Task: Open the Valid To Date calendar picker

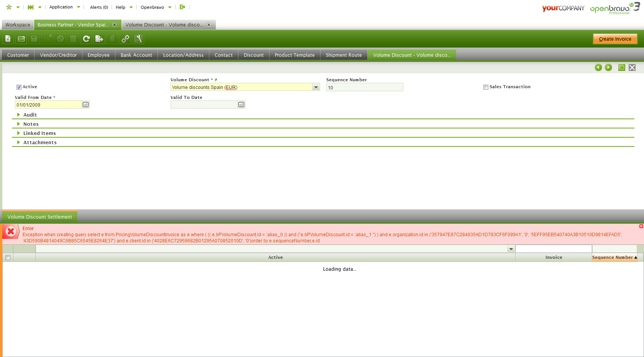Action: tap(242, 105)
